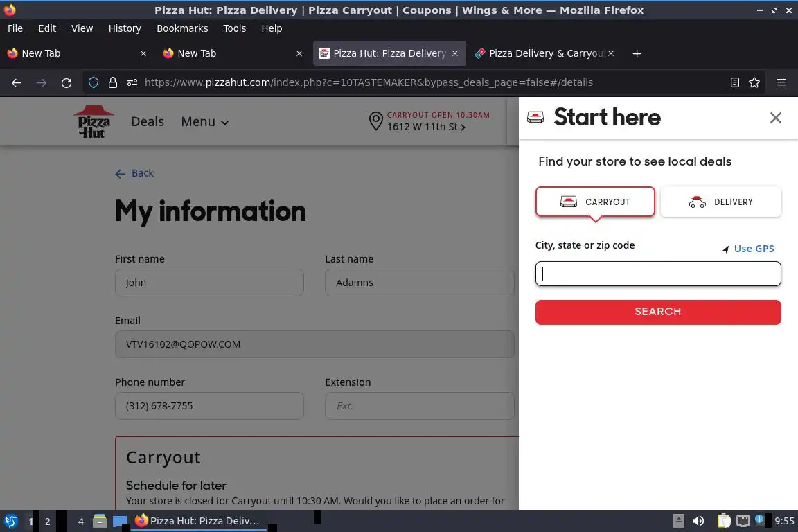Select the DELIVERY option
The width and height of the screenshot is (798, 532).
(720, 202)
